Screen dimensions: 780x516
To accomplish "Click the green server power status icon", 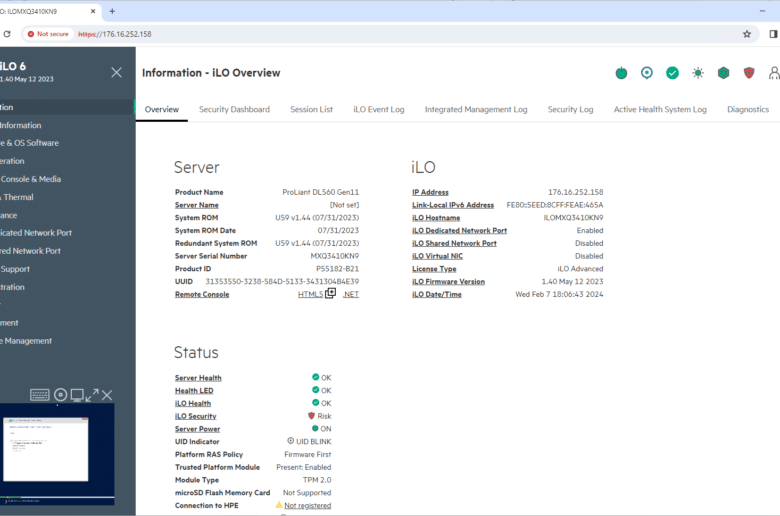I will (x=621, y=73).
